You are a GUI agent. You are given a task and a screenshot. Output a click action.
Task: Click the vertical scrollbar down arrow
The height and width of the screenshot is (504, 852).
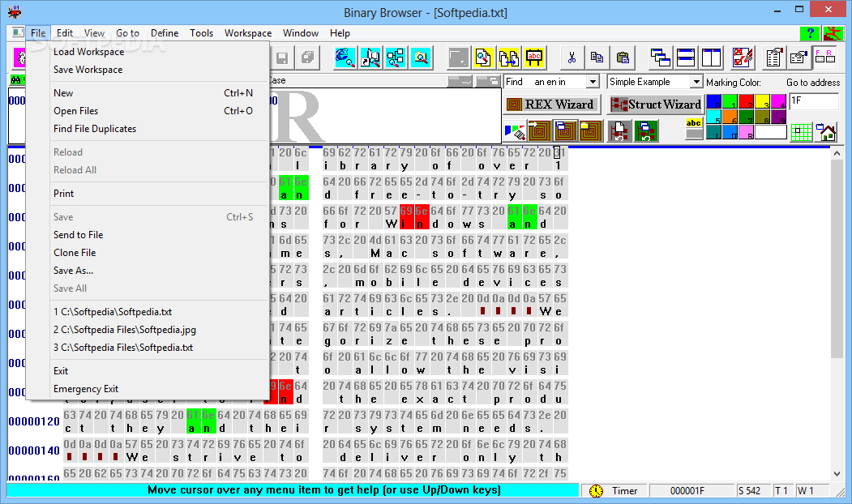click(x=837, y=473)
